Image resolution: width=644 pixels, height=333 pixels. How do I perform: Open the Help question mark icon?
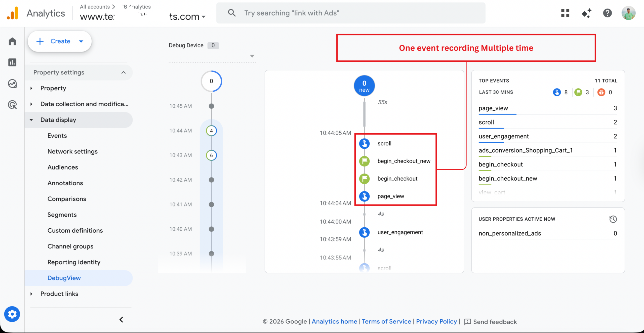click(607, 13)
